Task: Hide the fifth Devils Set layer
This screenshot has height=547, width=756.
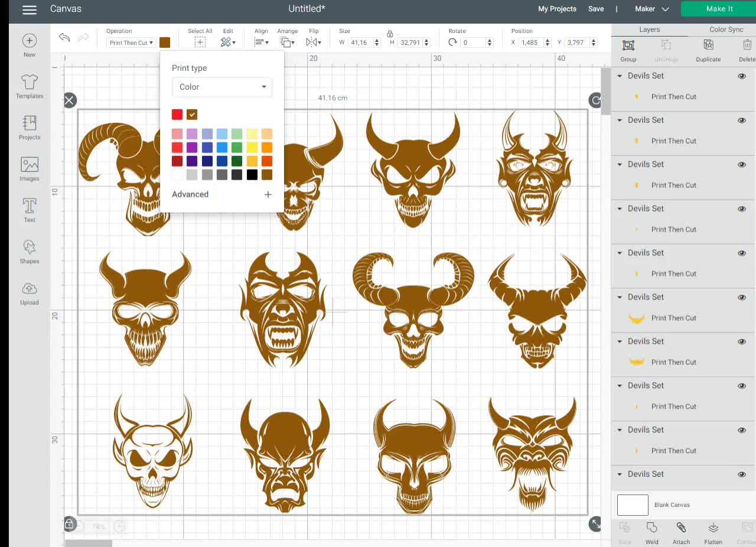Action: point(742,253)
